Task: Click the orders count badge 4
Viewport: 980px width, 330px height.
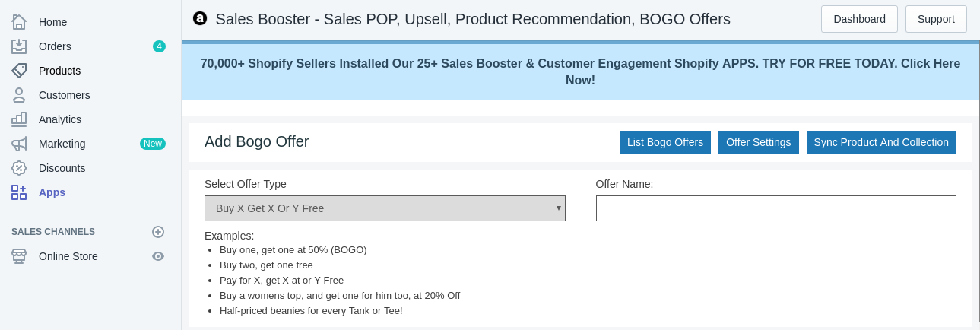Action: tap(159, 46)
